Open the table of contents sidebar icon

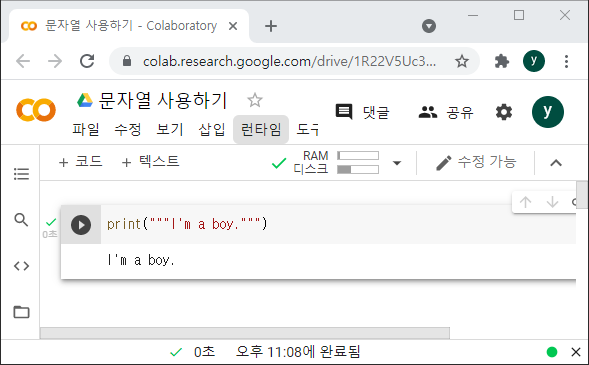click(x=21, y=174)
